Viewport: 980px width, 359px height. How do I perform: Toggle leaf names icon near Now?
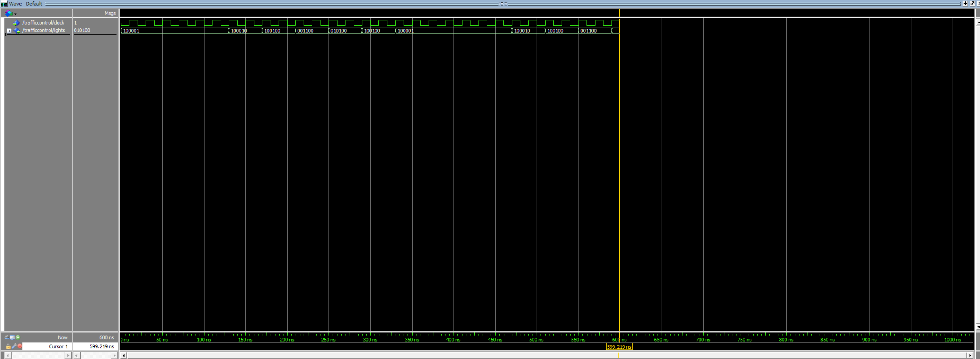point(7,337)
